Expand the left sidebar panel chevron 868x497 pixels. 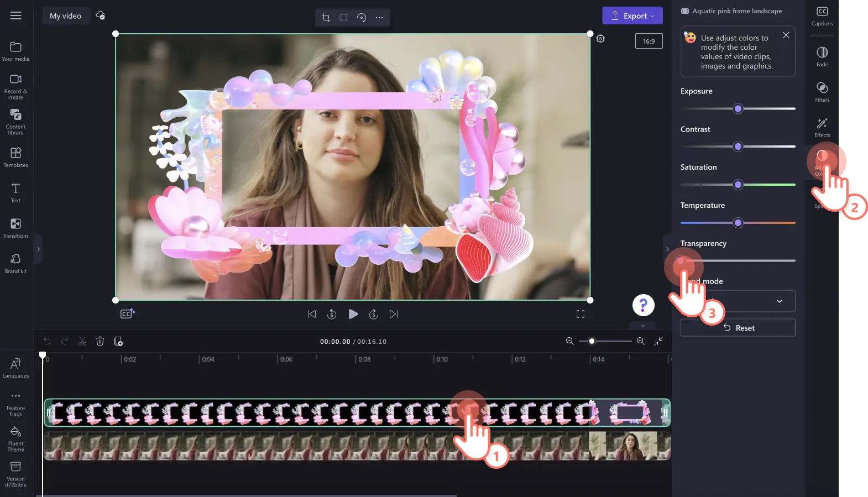pos(38,249)
